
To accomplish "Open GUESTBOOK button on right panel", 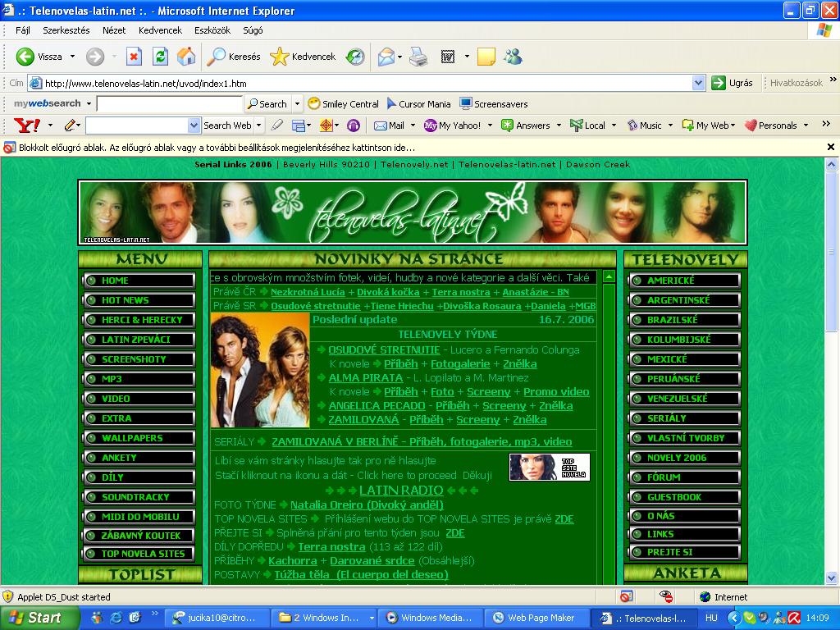I will 685,496.
